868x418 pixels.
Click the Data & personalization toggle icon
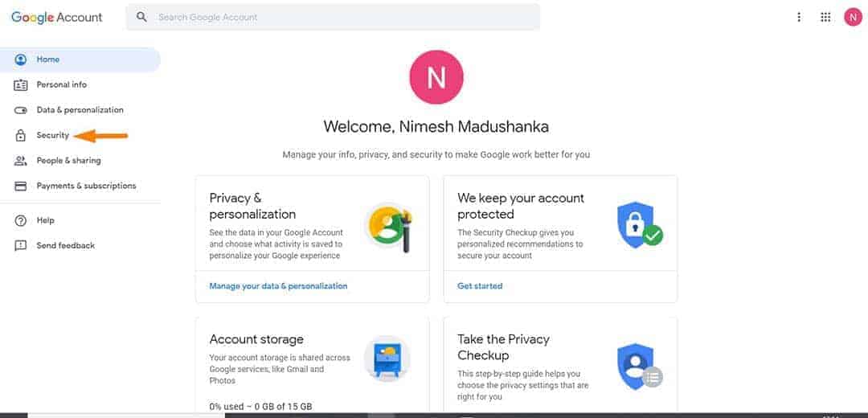click(x=21, y=110)
